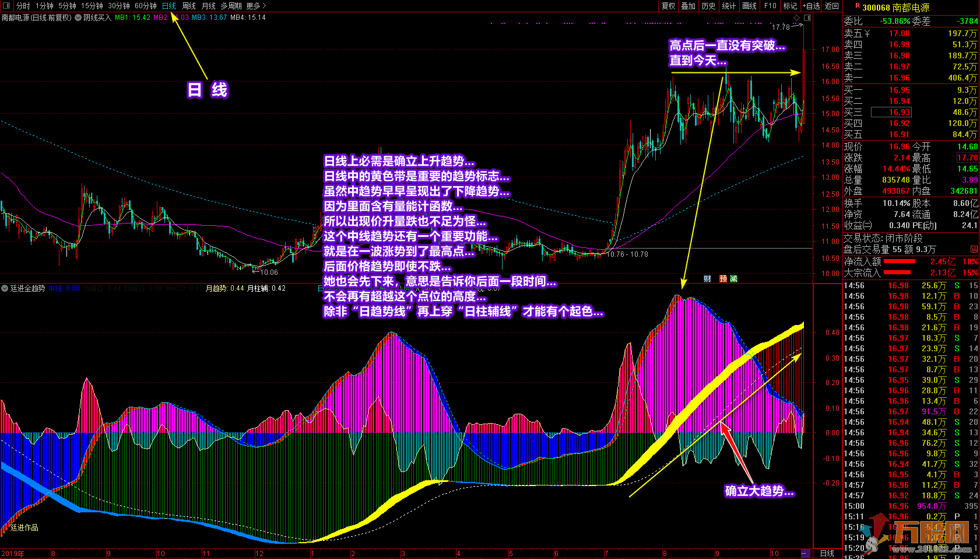The height and width of the screenshot is (559, 980).
Task: Click the 减 marker icon
Action: [x=733, y=279]
